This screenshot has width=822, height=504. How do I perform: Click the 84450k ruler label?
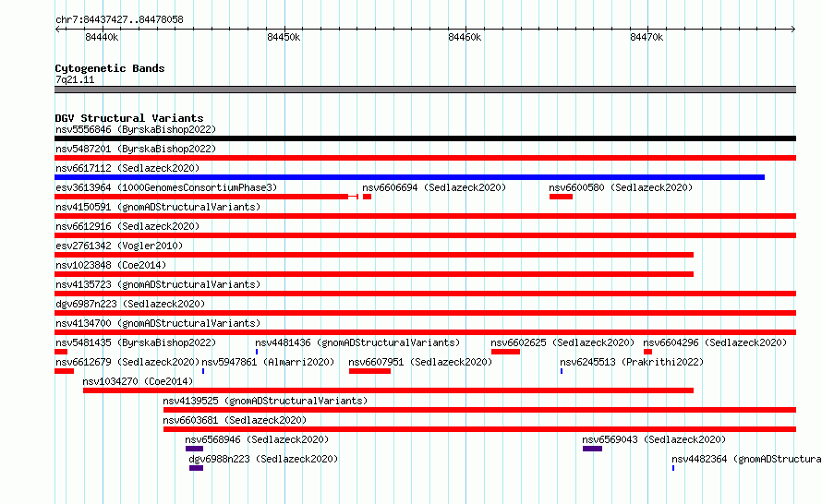click(x=284, y=37)
